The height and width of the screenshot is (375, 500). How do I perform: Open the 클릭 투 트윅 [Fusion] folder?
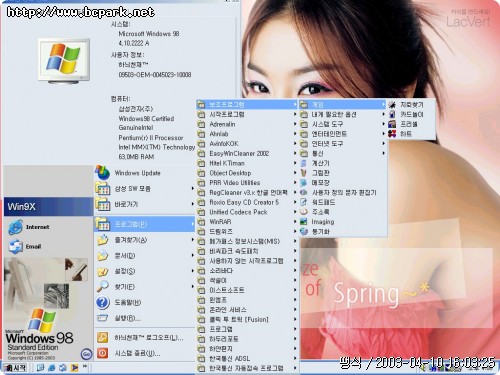247,319
